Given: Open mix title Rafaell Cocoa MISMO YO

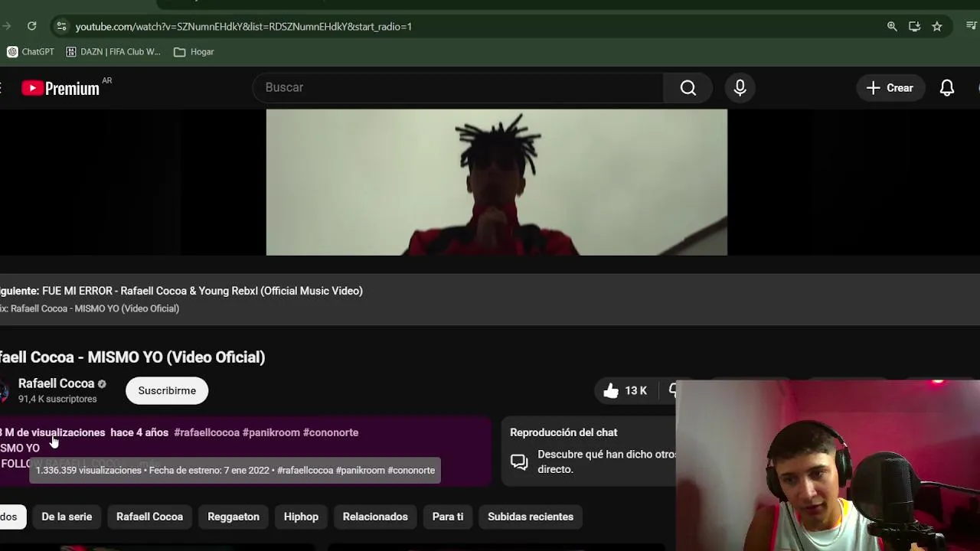Looking at the screenshot, I should click(95, 308).
